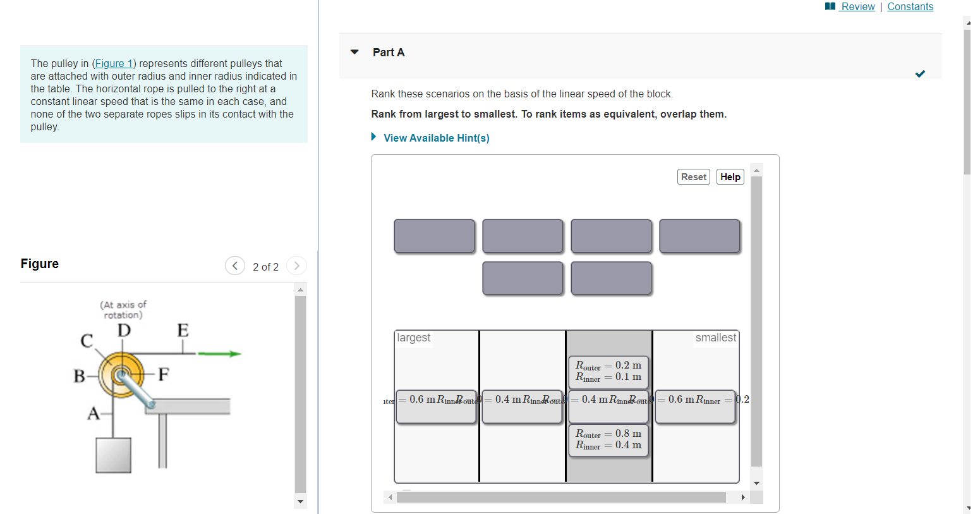Click the Part A completed checkmark
The image size is (980, 514).
click(x=920, y=73)
